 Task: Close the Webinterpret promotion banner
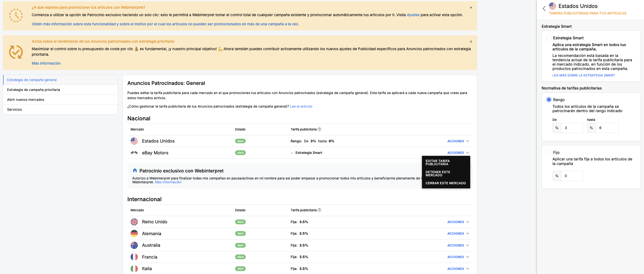click(471, 8)
